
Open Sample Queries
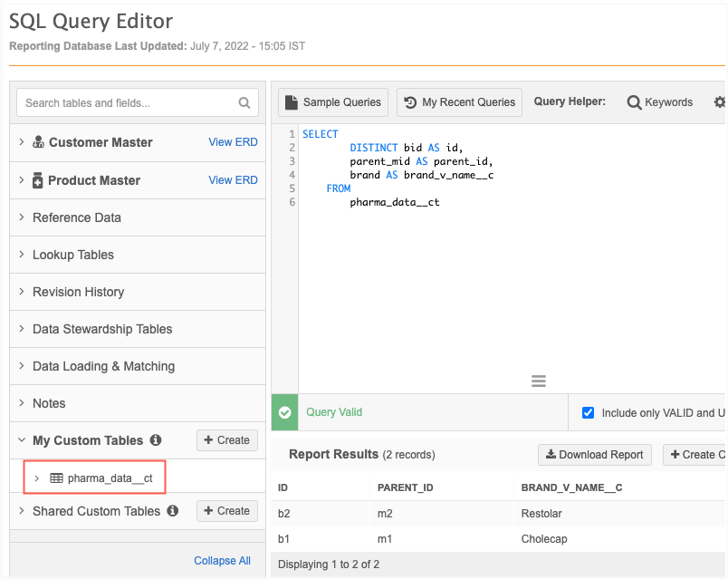pos(332,102)
